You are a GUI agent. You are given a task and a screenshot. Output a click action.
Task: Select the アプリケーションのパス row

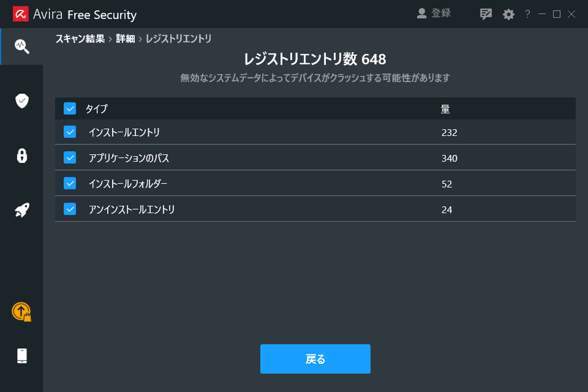[x=316, y=158]
